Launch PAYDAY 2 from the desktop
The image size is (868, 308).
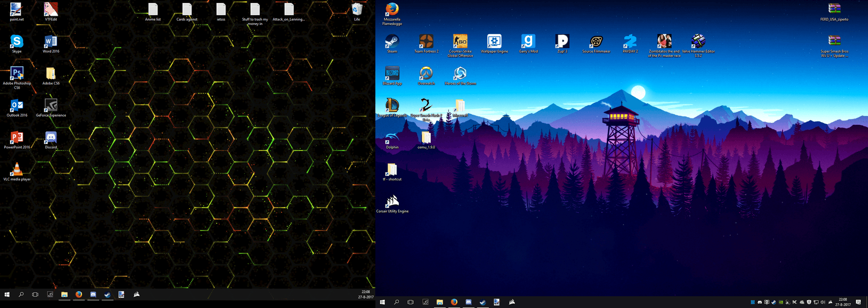tap(630, 42)
